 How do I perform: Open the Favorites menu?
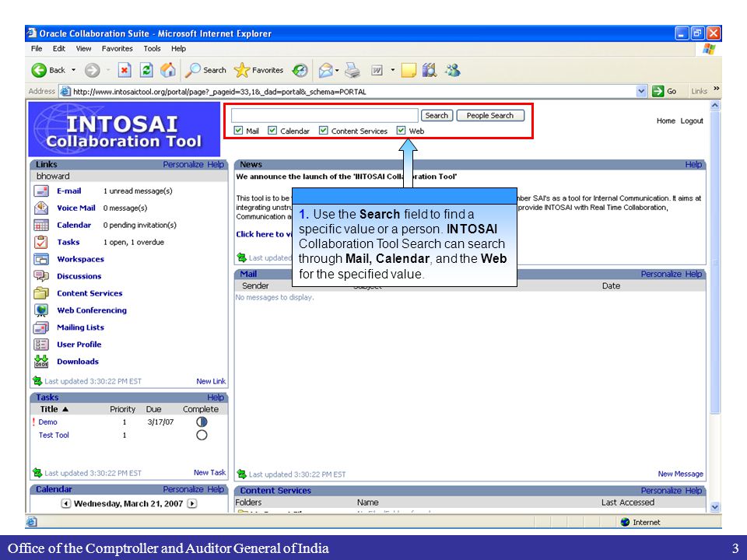(117, 48)
